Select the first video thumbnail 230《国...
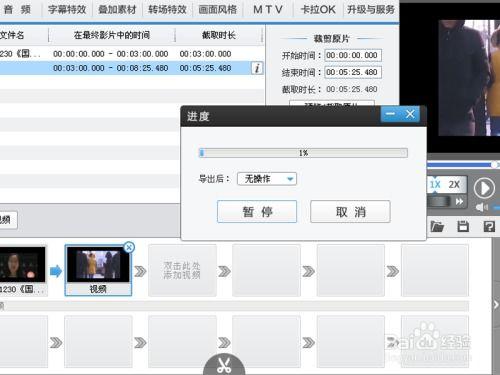This screenshot has height=375, width=500. [x=23, y=270]
